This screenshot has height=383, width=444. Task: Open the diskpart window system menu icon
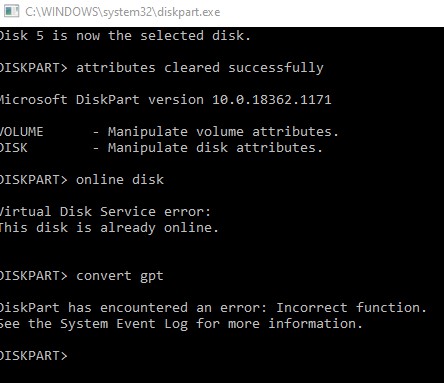pos(12,11)
